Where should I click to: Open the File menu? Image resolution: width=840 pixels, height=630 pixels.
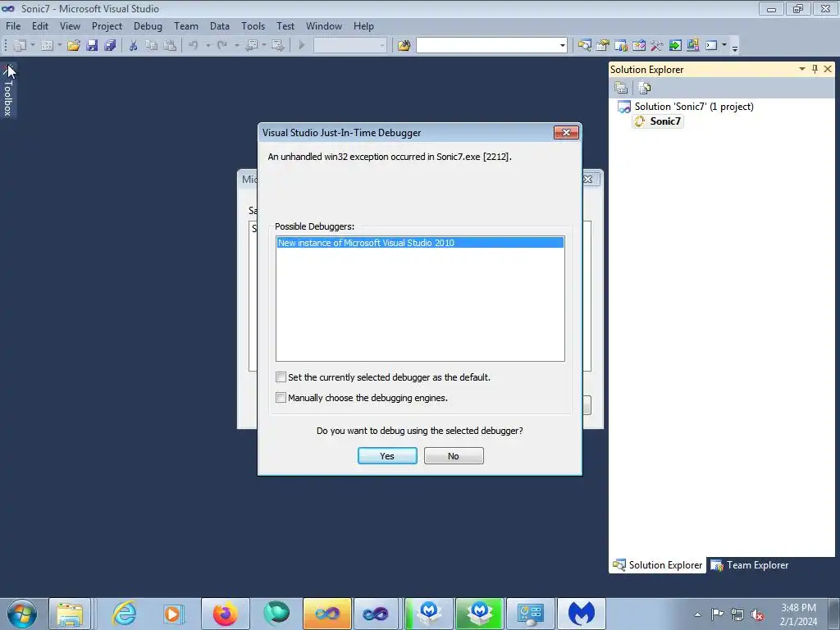[x=13, y=25]
